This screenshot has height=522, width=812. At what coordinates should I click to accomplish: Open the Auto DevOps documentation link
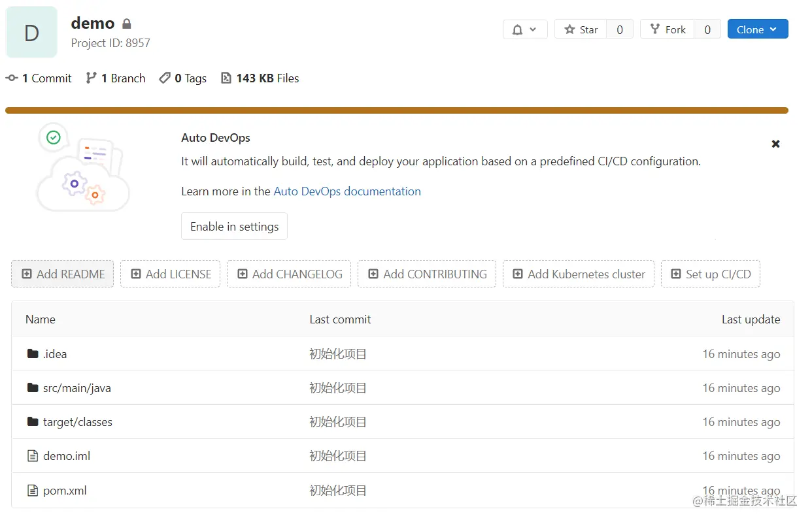(x=347, y=191)
